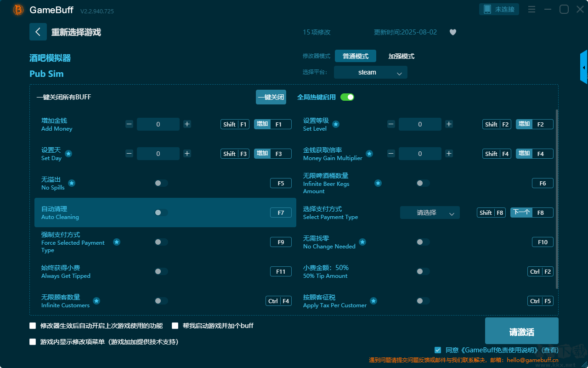
Task: Increase Set Day value with plus
Action: tap(187, 154)
